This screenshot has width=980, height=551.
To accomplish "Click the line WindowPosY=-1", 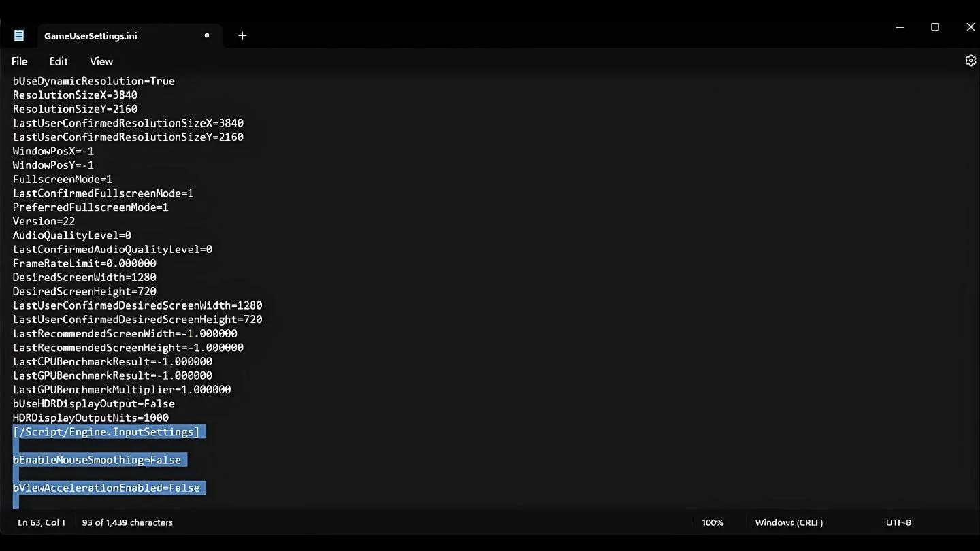I will [x=53, y=165].
